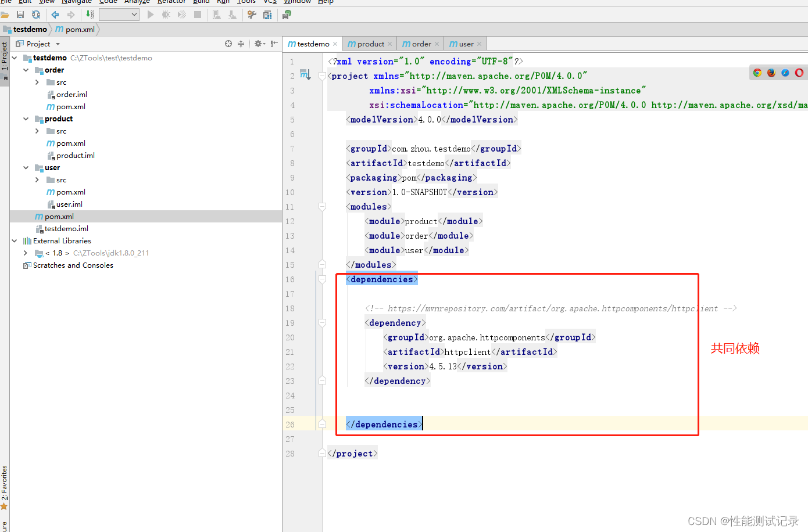The height and width of the screenshot is (532, 808).
Task: Toggle the 1: Project tool window tab
Action: pyautogui.click(x=5, y=62)
